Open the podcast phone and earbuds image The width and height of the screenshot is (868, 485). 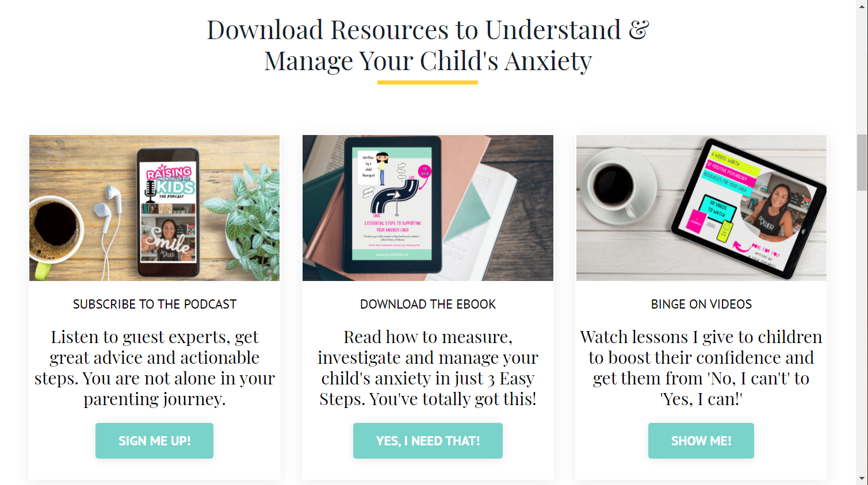154,208
